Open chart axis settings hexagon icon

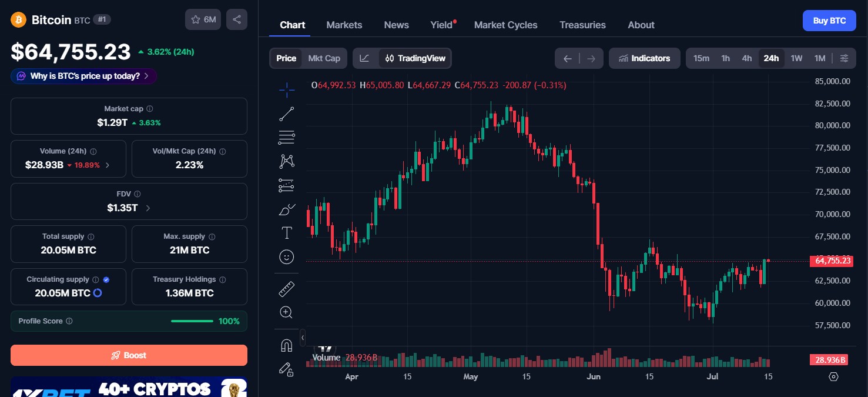(x=833, y=376)
